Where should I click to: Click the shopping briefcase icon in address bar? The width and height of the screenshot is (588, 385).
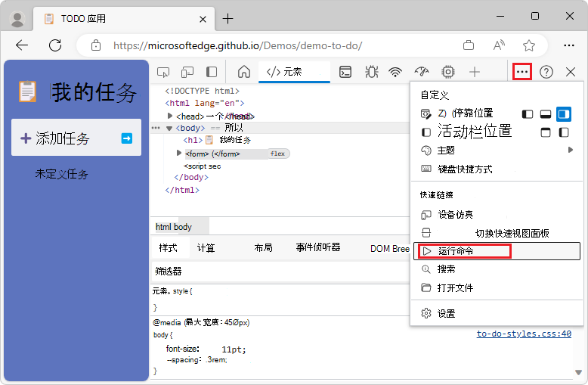click(x=469, y=45)
